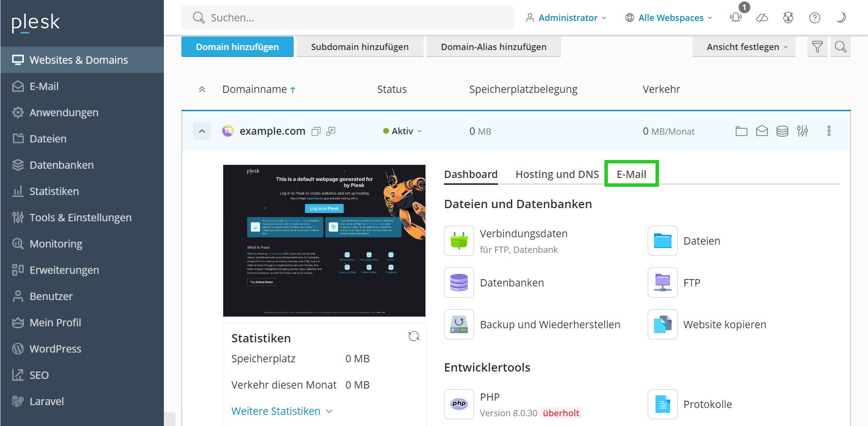
Task: Open example.com hosting settings sliders icon
Action: (x=802, y=131)
